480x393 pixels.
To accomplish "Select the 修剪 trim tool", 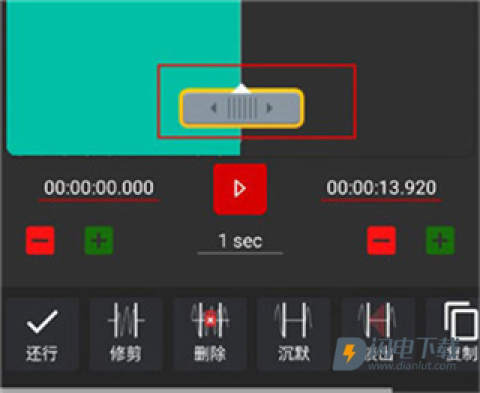I will 126,333.
